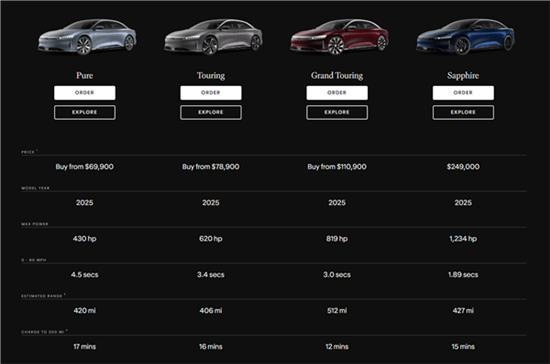This screenshot has width=550, height=364.
Task: Select the red Grand Touring car image
Action: [x=339, y=37]
